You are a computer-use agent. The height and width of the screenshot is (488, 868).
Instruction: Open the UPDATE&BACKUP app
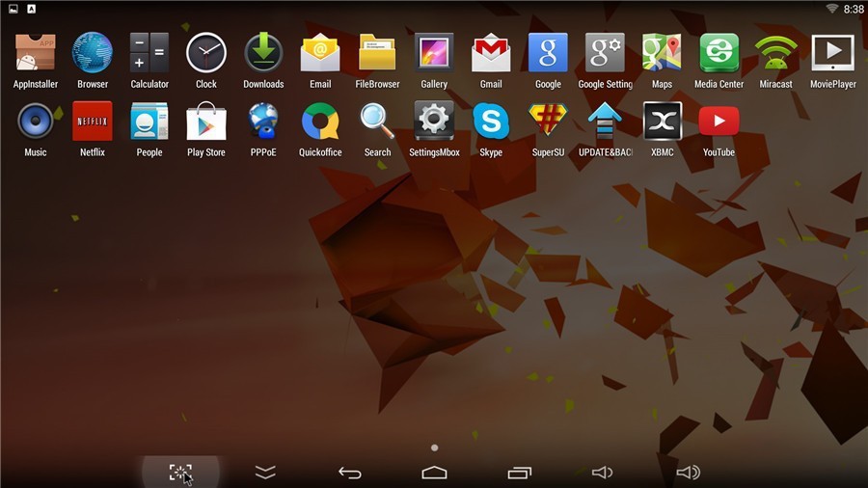coord(605,122)
